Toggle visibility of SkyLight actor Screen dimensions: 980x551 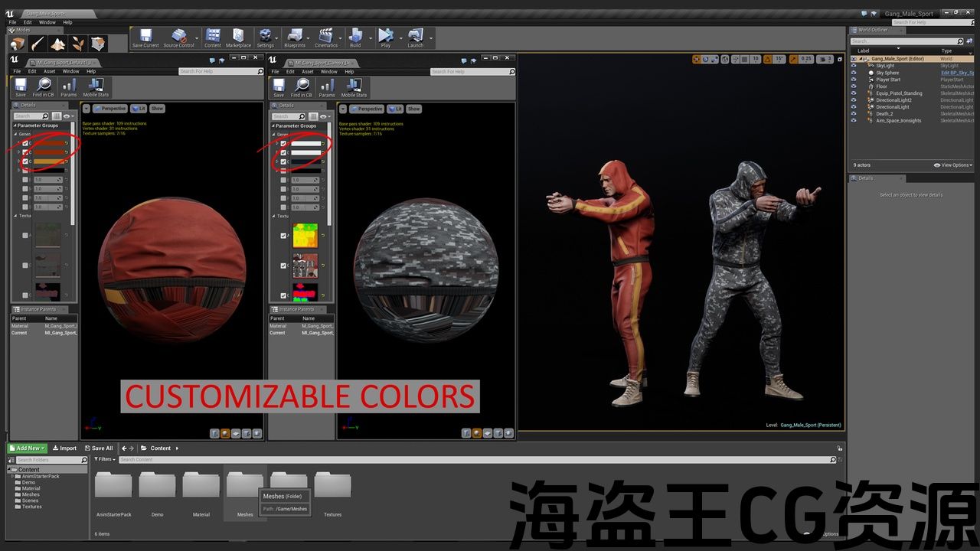pyautogui.click(x=854, y=66)
